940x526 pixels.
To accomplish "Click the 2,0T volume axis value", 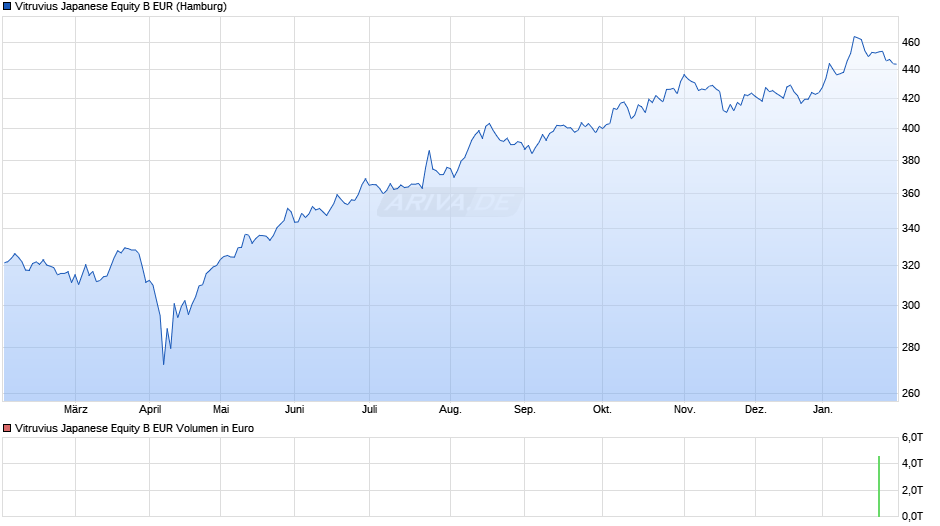I will 912,490.
